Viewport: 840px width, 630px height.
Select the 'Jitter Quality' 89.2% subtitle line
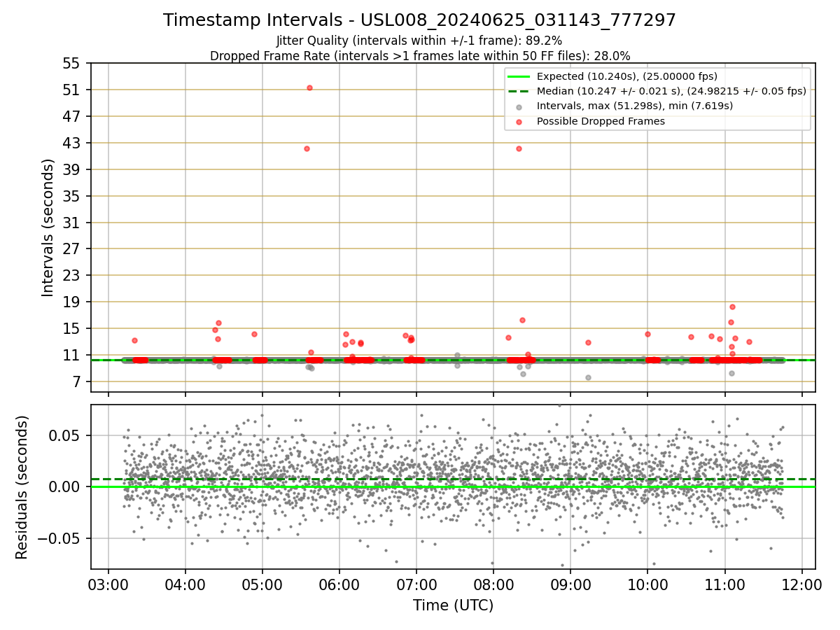[x=419, y=41]
